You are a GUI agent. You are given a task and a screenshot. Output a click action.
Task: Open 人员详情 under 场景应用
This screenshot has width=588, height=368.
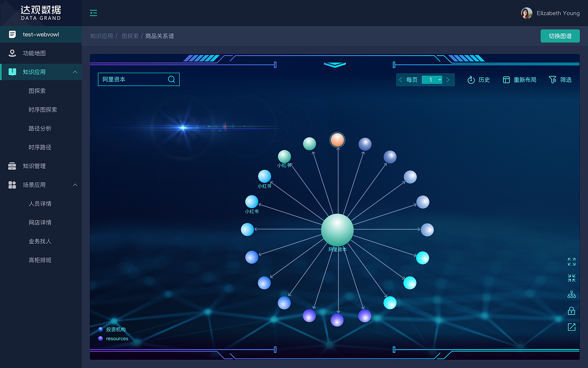[41, 204]
